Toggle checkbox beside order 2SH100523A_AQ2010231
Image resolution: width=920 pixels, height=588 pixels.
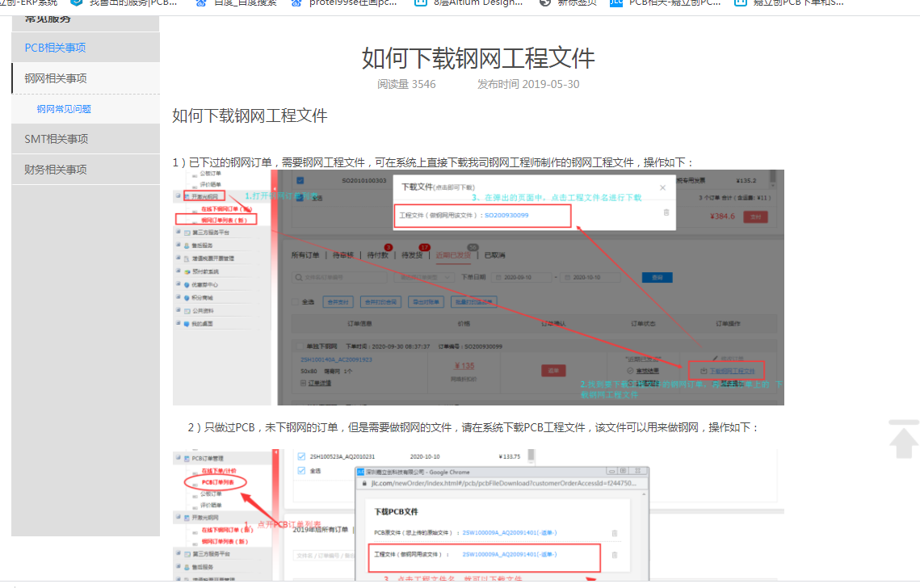tap(302, 456)
